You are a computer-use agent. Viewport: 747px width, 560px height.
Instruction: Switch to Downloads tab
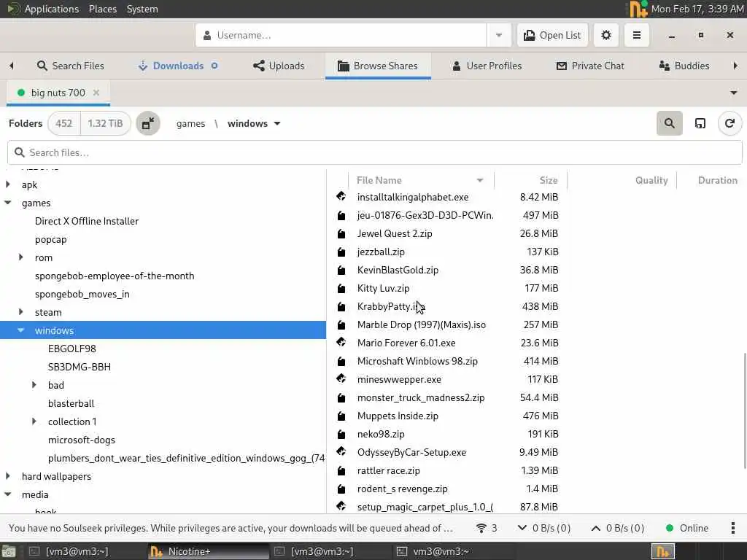pos(178,66)
